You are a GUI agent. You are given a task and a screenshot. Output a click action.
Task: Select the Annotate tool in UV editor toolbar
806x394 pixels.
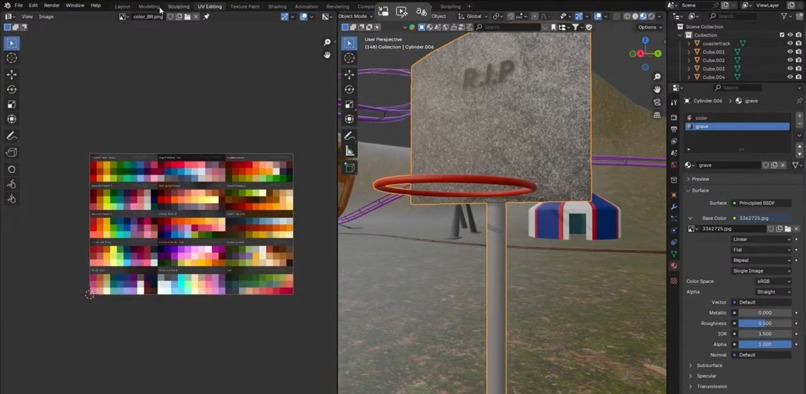11,136
